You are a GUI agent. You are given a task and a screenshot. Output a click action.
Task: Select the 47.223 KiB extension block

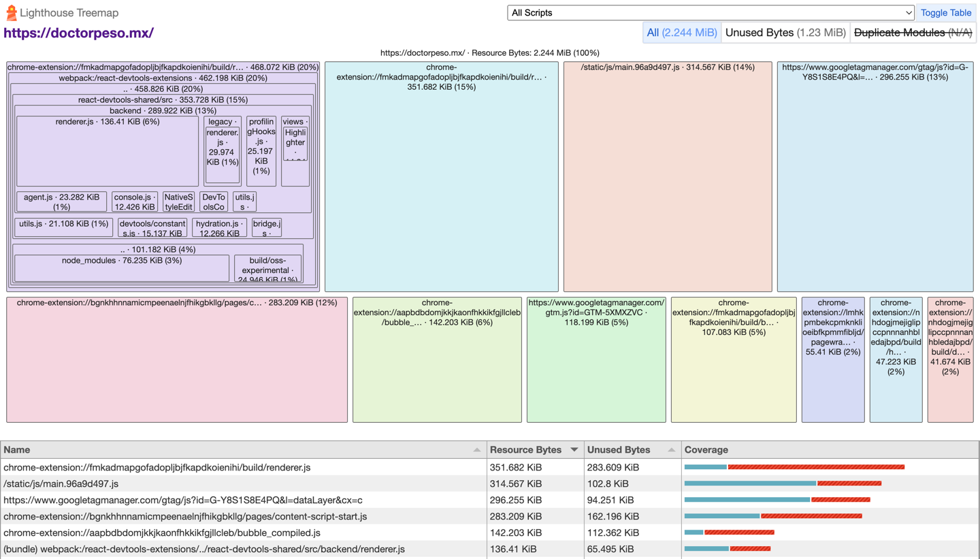(896, 360)
